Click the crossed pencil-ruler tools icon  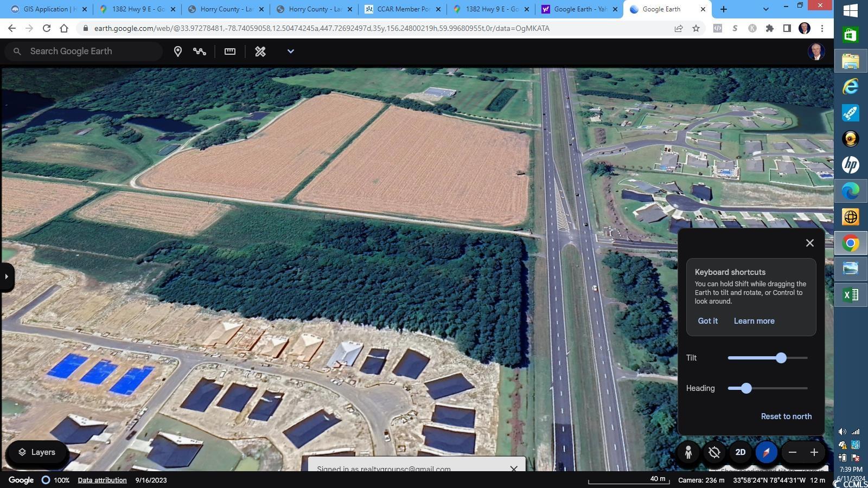tap(260, 52)
